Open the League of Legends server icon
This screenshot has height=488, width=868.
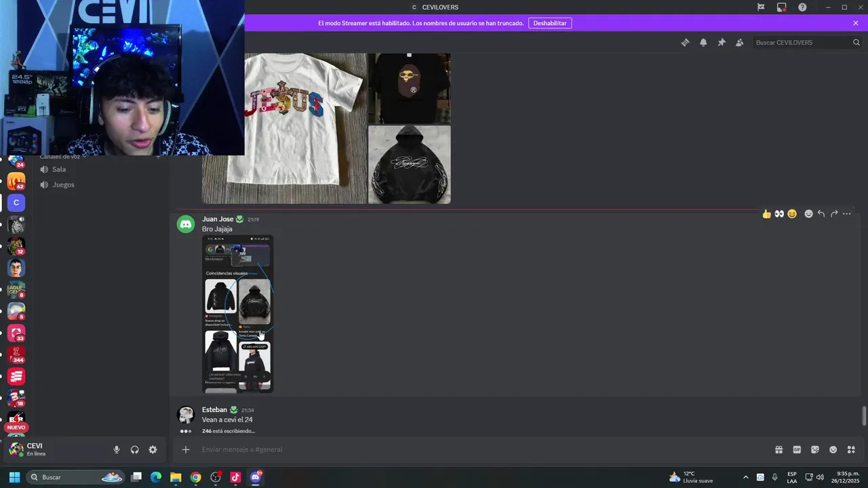pos(16,289)
